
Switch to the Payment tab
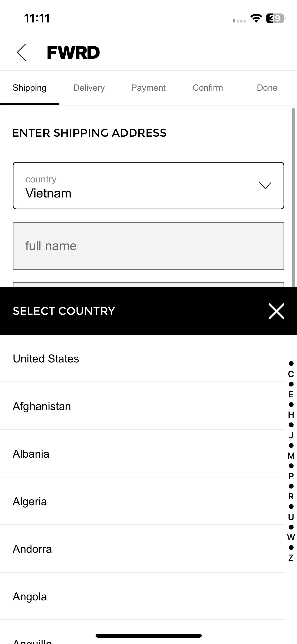(148, 88)
